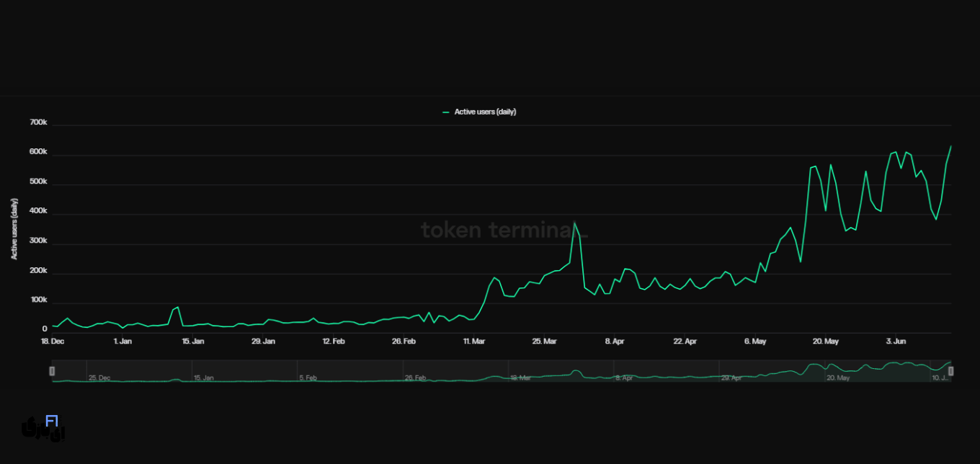Click the 3. Jun x-axis label
Image resolution: width=980 pixels, height=464 pixels.
pos(896,341)
